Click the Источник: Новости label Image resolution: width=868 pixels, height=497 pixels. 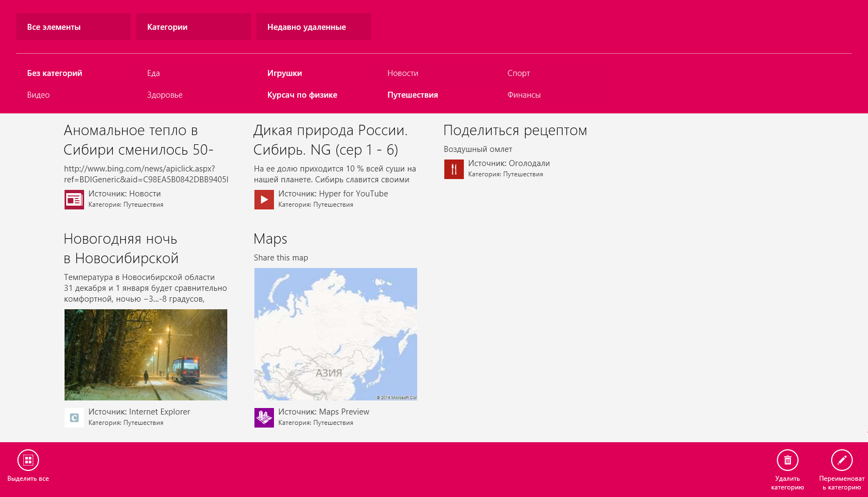[125, 194]
